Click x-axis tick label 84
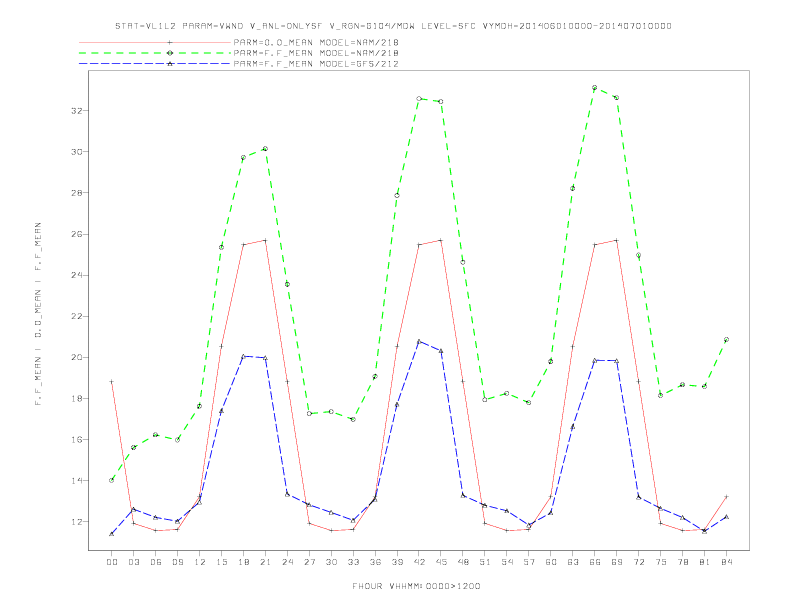 [x=726, y=562]
